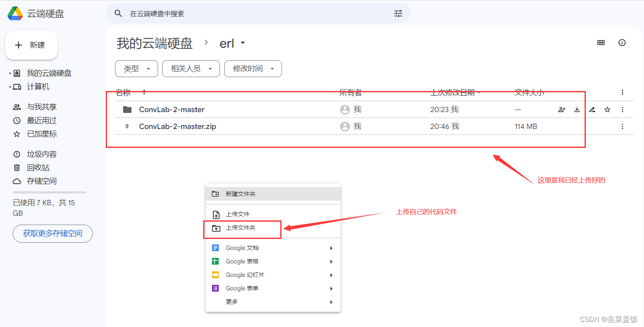Screen dimensions: 644x327
Task: Share the ConvLab-2-master folder
Action: 562,110
